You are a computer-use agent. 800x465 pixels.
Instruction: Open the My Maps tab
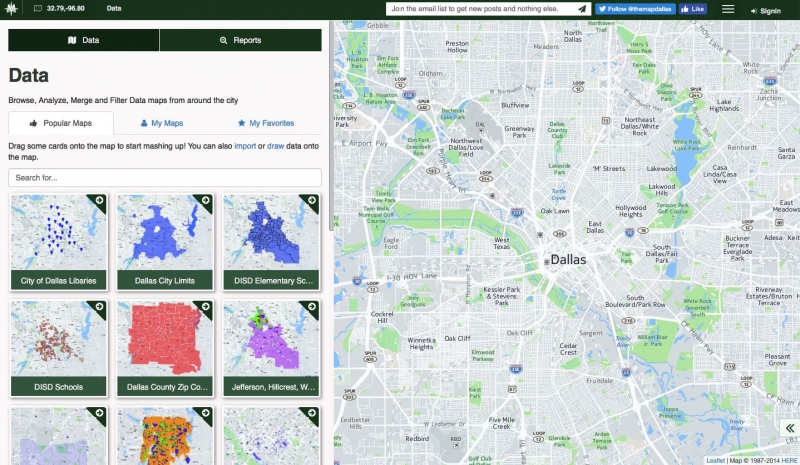(x=162, y=123)
